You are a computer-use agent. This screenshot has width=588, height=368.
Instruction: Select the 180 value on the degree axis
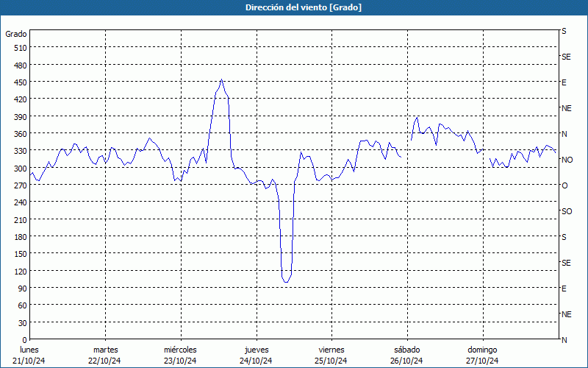coord(21,237)
